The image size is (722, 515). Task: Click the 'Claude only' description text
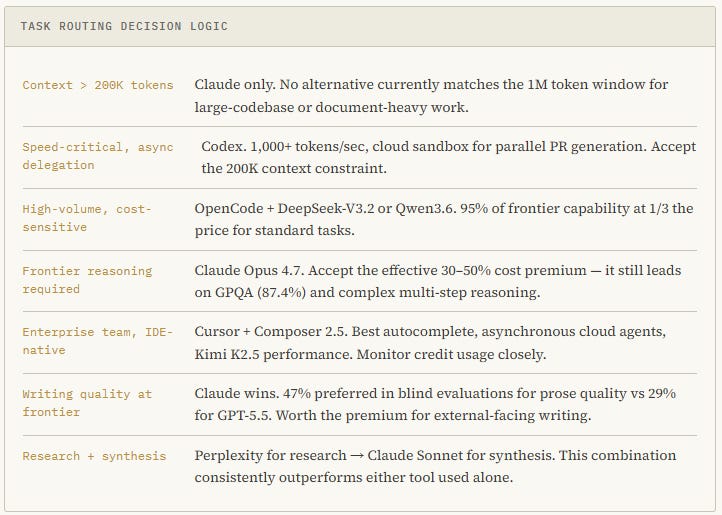(x=431, y=96)
